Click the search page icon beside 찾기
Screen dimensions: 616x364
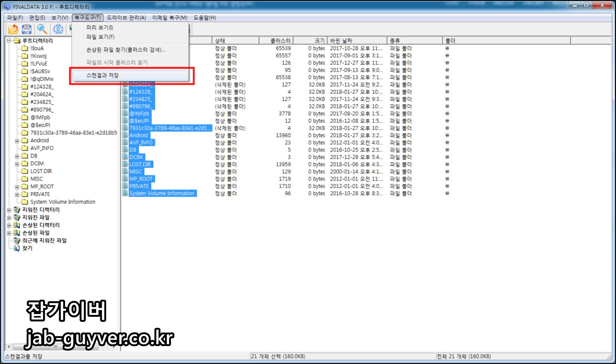click(x=17, y=248)
